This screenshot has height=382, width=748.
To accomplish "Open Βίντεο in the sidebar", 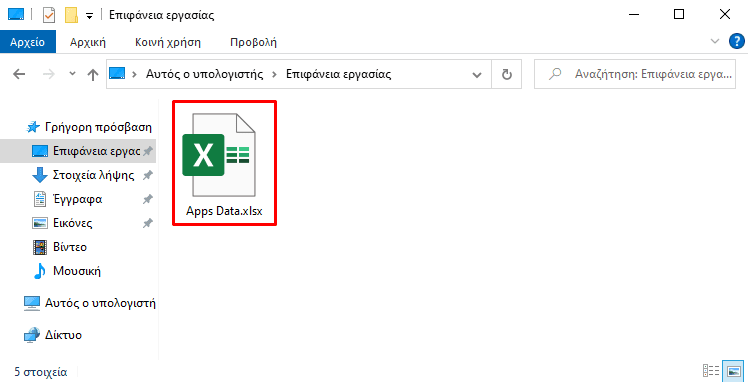I will pos(60,247).
